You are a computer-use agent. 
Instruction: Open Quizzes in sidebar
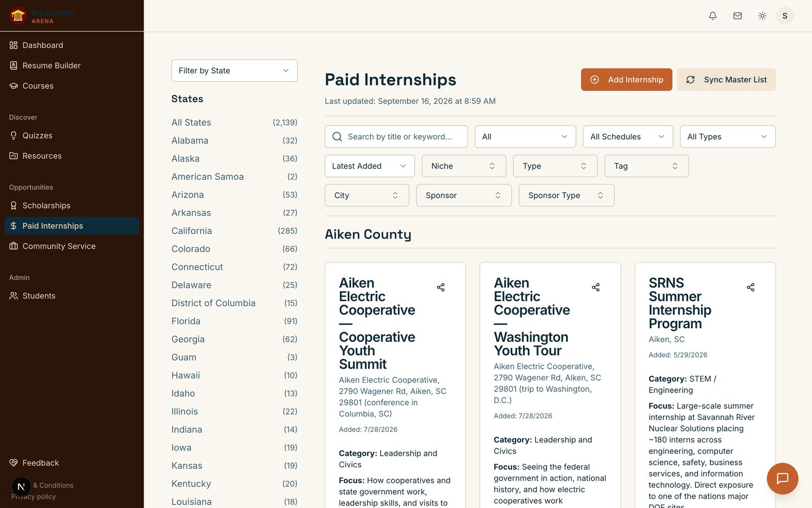tap(72, 136)
